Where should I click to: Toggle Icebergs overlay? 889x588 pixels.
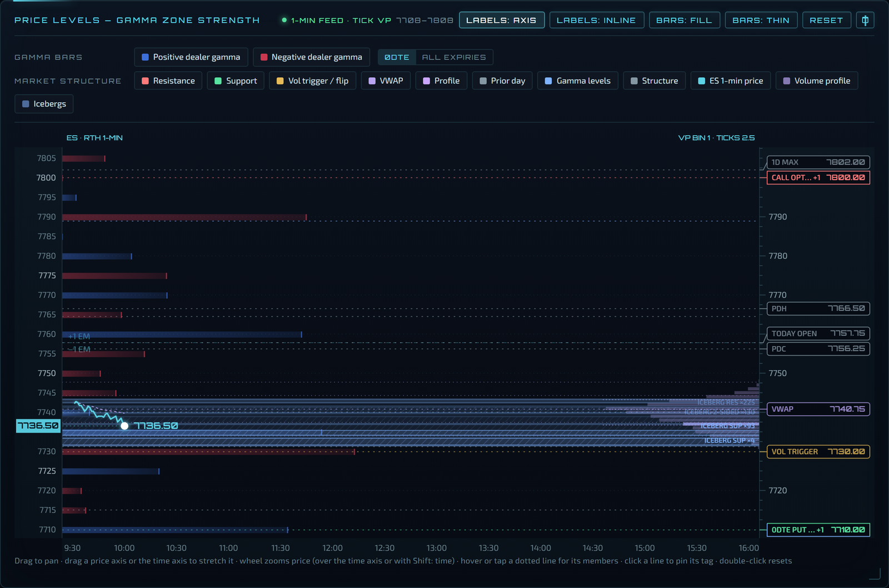pyautogui.click(x=44, y=104)
